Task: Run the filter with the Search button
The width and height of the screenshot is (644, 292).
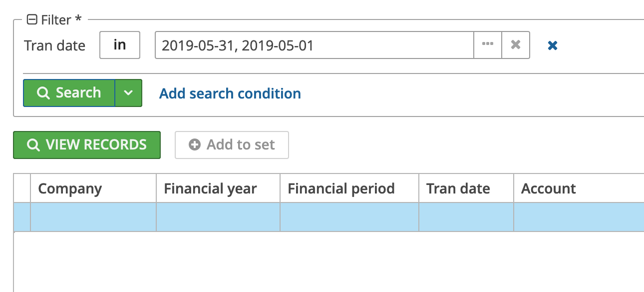Action: (x=69, y=93)
